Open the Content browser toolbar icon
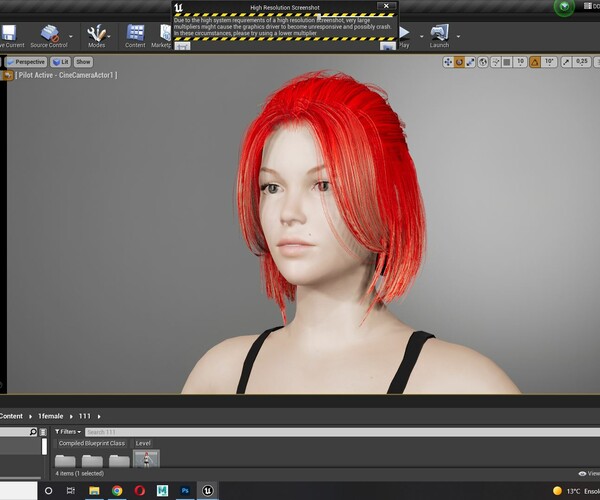 tap(135, 33)
